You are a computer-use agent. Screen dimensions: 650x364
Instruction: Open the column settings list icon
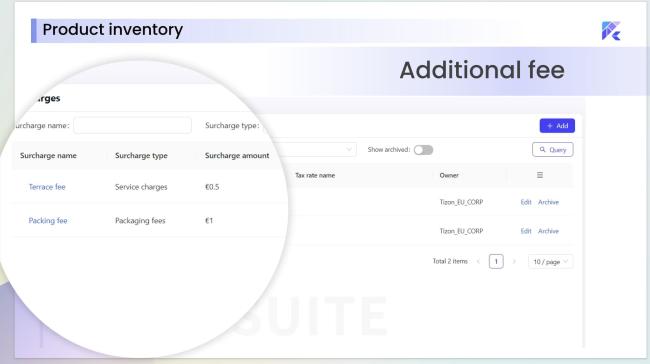540,175
